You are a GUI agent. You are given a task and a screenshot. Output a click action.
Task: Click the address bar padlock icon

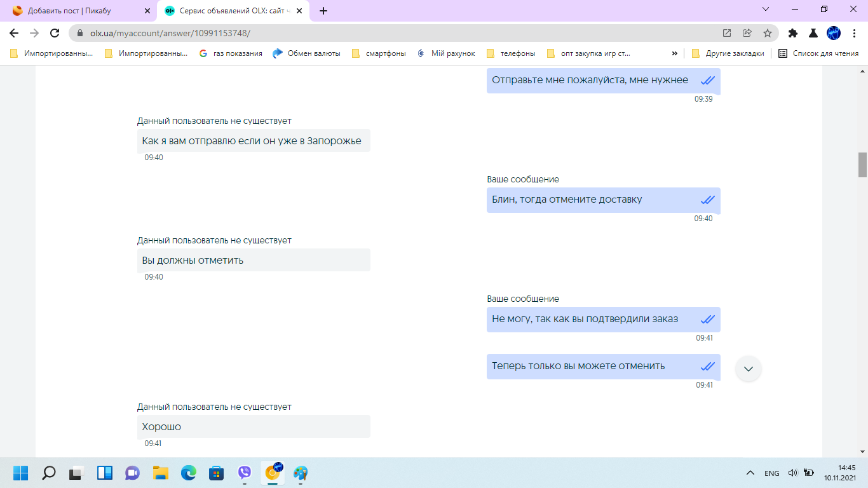click(x=80, y=33)
